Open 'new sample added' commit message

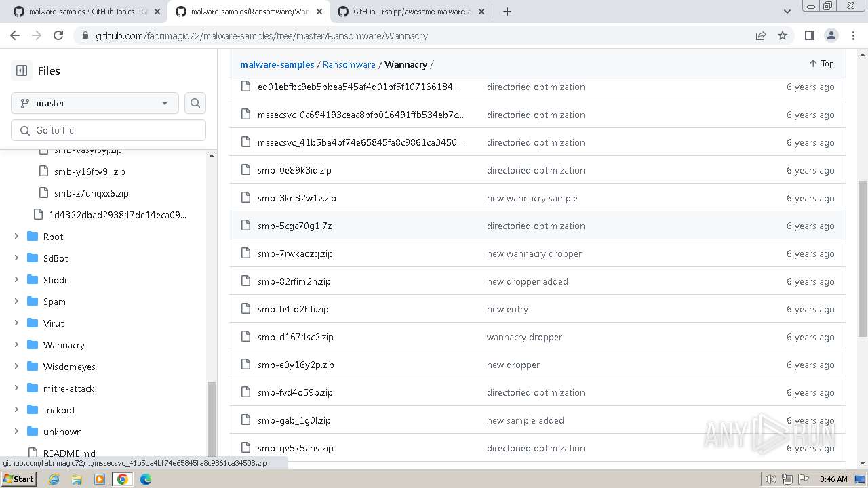526,420
